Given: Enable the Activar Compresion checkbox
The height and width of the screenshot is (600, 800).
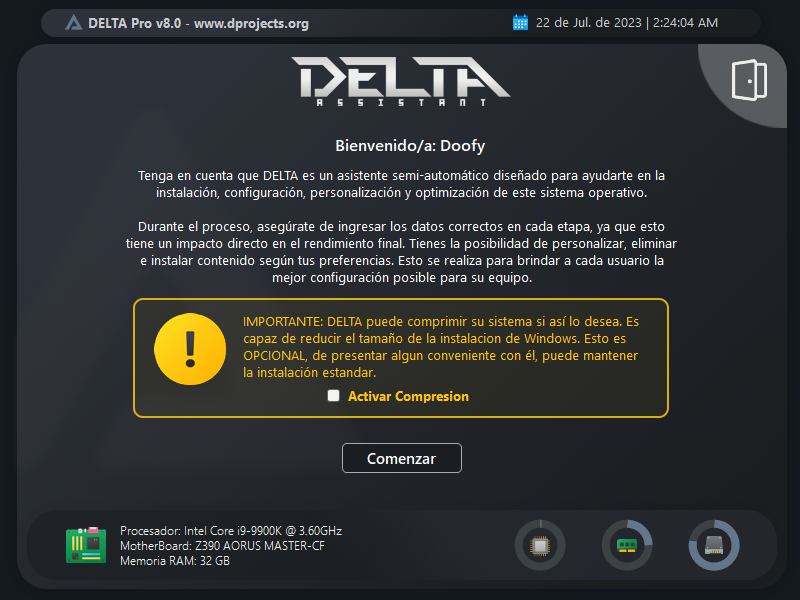Looking at the screenshot, I should [x=334, y=395].
